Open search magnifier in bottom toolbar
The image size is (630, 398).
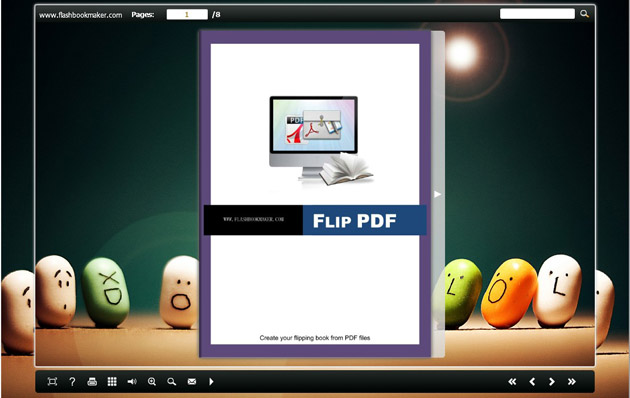coord(172,382)
